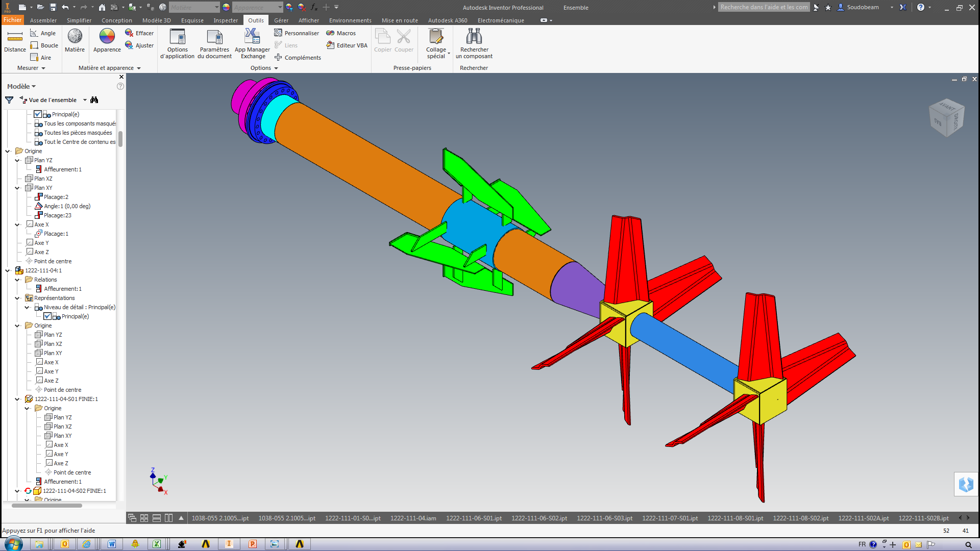980x551 pixels.
Task: Toggle the top Principal(e) checkbox in browser
Action: point(38,114)
